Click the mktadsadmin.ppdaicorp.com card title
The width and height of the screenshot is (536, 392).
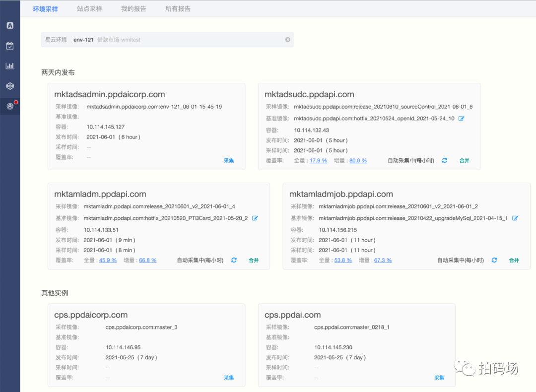tap(109, 94)
